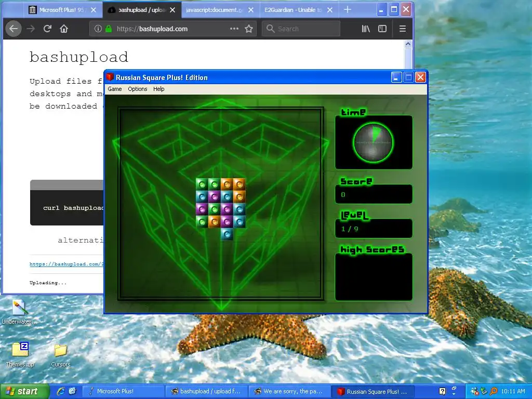The image size is (532, 399).
Task: Select the Cursors folder icon
Action: coord(61,355)
